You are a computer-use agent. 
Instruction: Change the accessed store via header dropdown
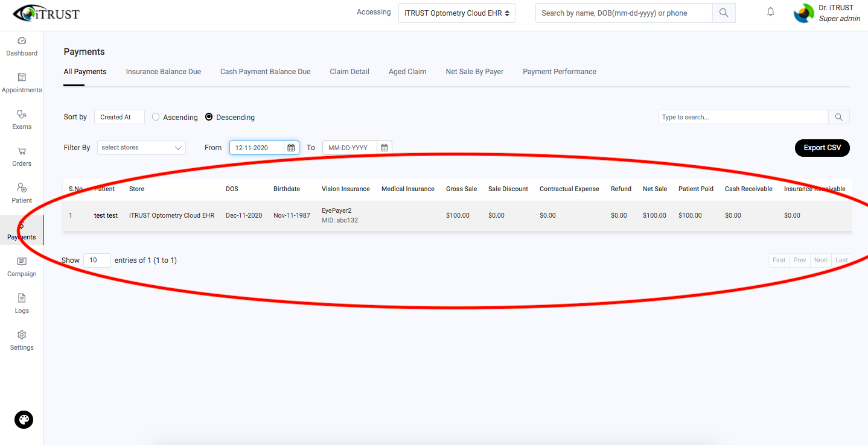click(456, 13)
